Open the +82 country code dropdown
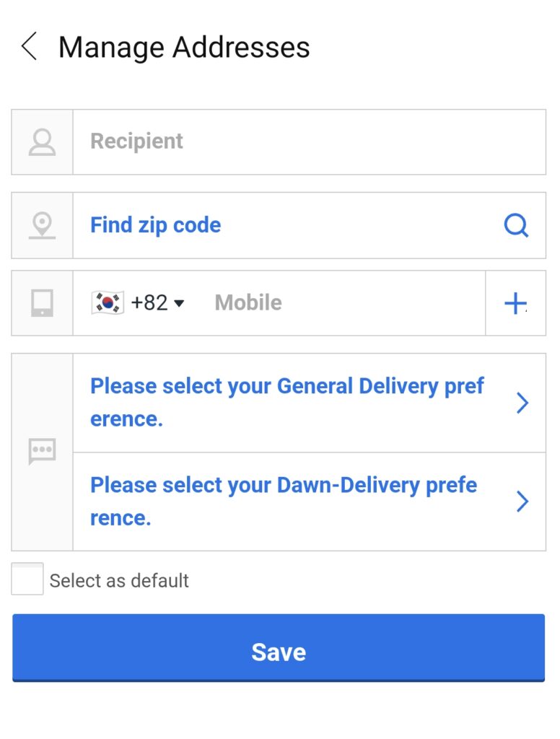This screenshot has width=560, height=739. pos(158,303)
